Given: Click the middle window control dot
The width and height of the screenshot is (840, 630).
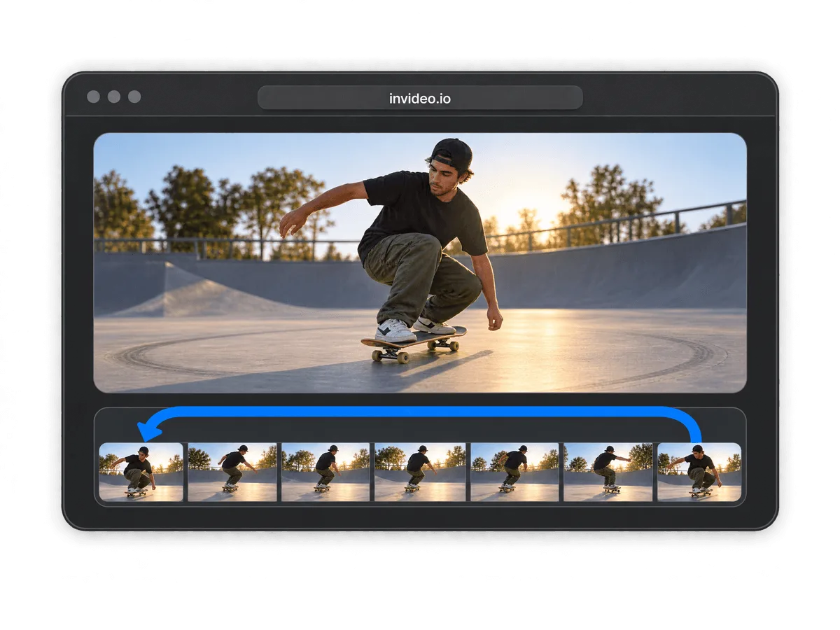Looking at the screenshot, I should [114, 97].
